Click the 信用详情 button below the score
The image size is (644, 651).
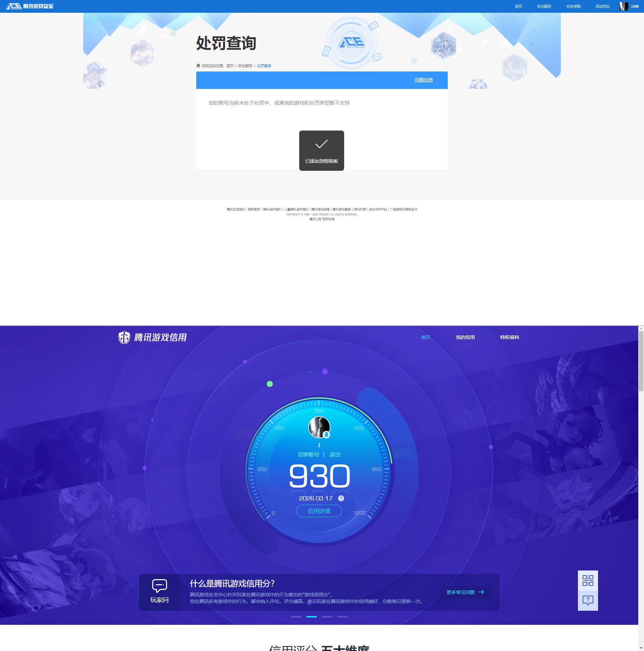(319, 511)
